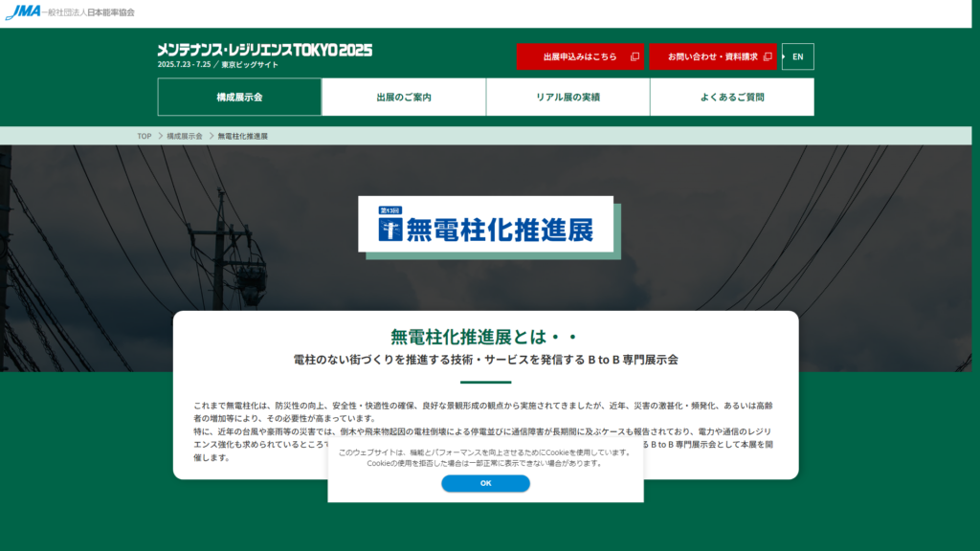Click the 出展申込みはこちら button
The width and height of the screenshot is (980, 551).
[580, 56]
